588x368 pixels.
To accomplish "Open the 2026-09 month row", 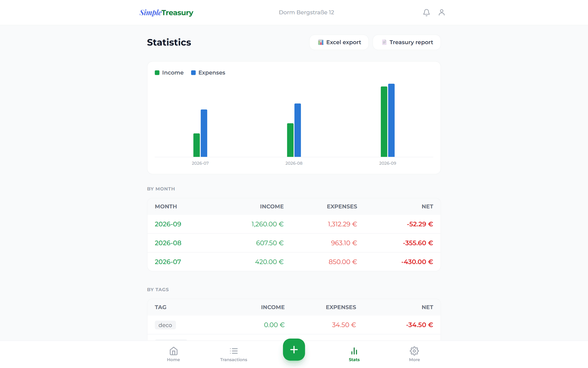I will (x=294, y=224).
